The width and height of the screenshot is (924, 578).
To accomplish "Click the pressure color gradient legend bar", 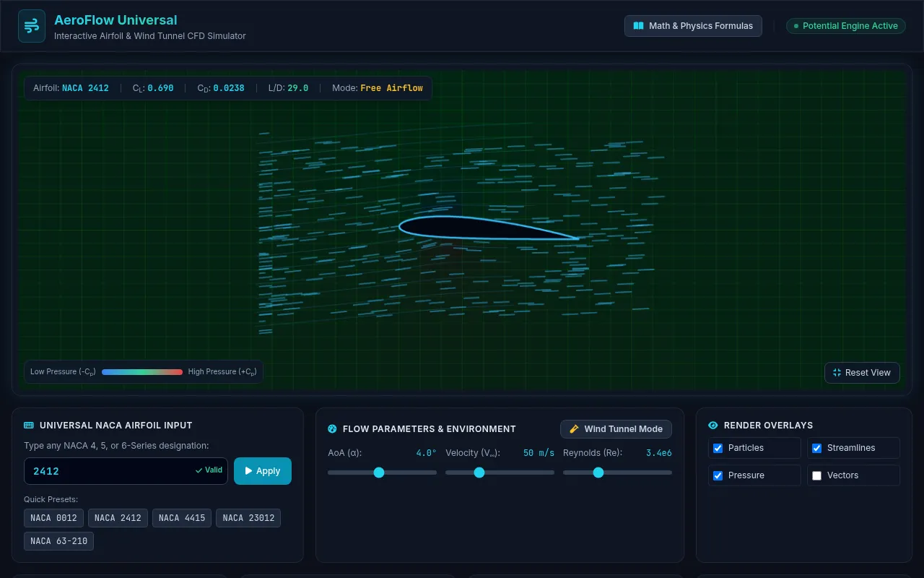I will 142,372.
